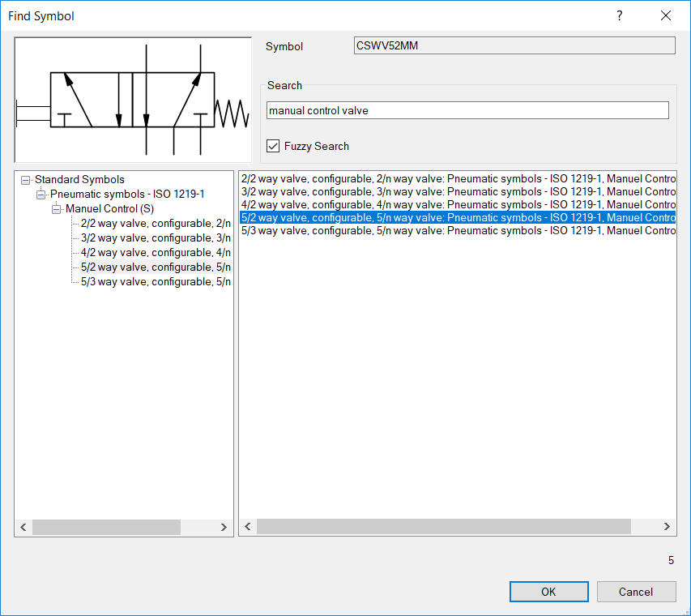Viewport: 691px width, 616px height.
Task: Click the Search text field
Action: pyautogui.click(x=467, y=110)
